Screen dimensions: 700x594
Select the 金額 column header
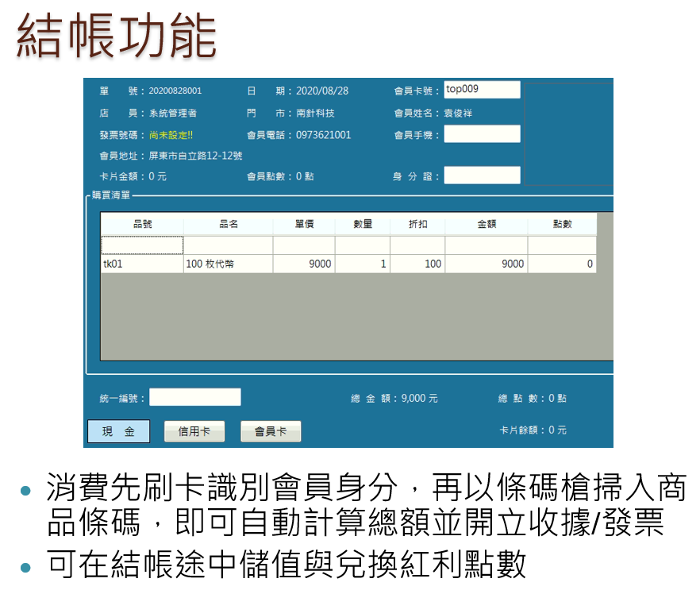[487, 225]
